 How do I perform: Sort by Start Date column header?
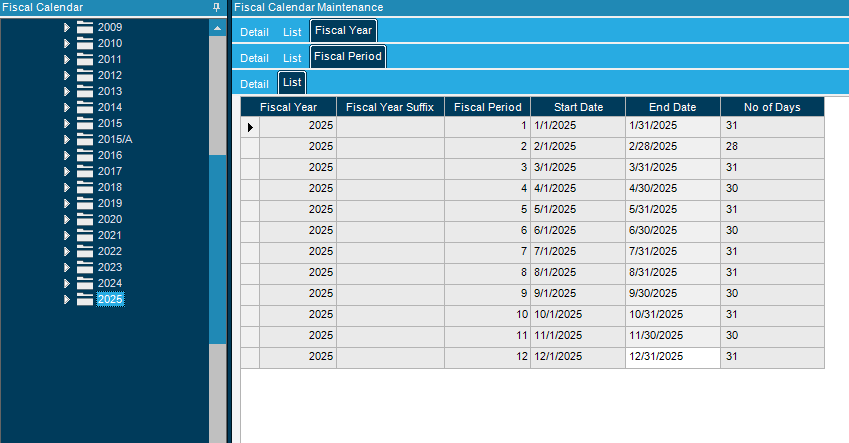click(578, 107)
